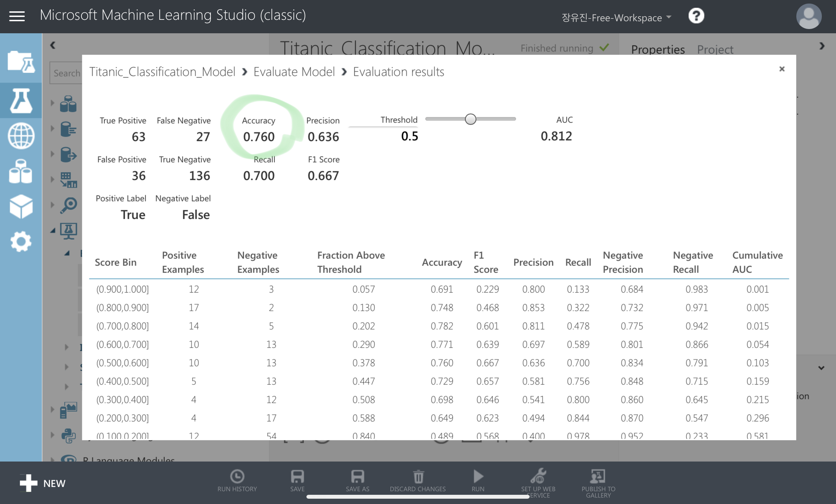The height and width of the screenshot is (504, 836).
Task: Open Trained Models cube icon
Action: tap(21, 206)
